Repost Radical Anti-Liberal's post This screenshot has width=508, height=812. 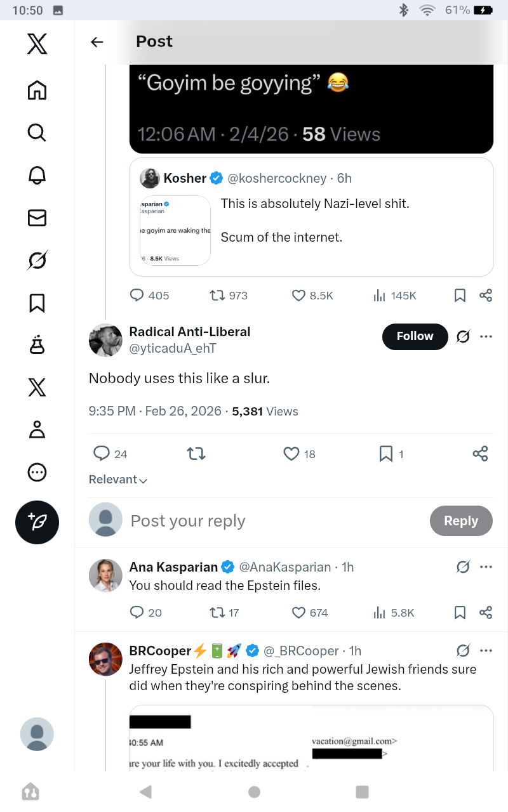(x=196, y=454)
